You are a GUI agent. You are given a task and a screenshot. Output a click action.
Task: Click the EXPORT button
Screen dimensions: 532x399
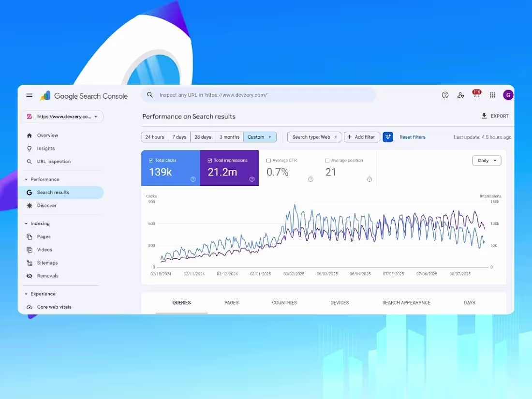[495, 116]
